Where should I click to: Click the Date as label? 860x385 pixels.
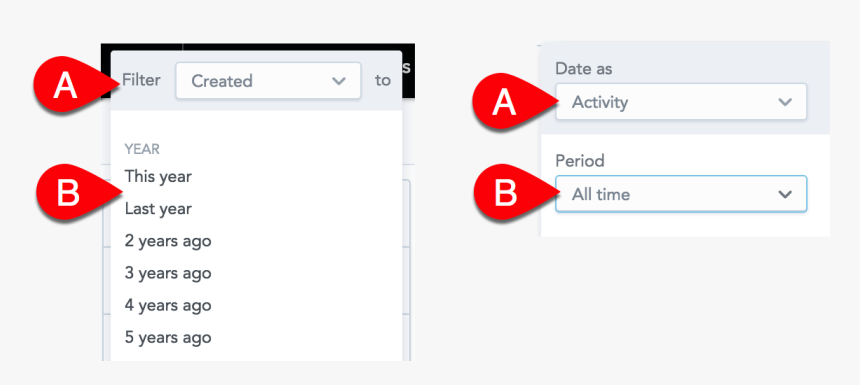pos(584,69)
